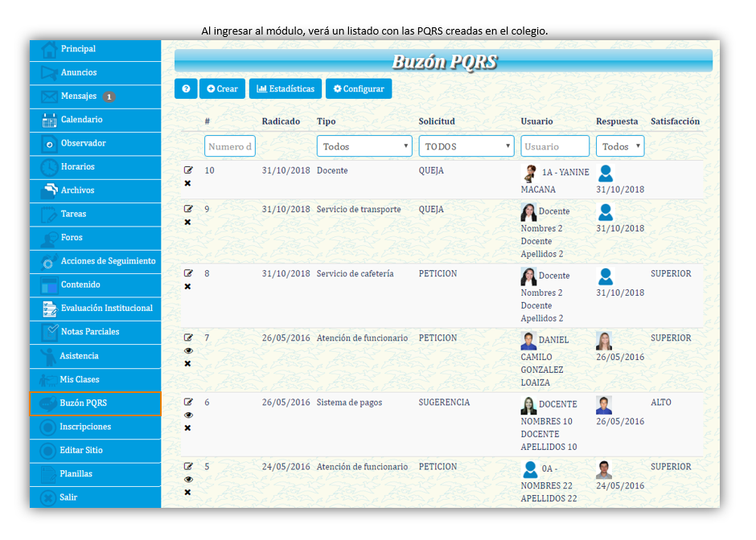Click Daniel Camilo's user avatar

click(x=528, y=341)
